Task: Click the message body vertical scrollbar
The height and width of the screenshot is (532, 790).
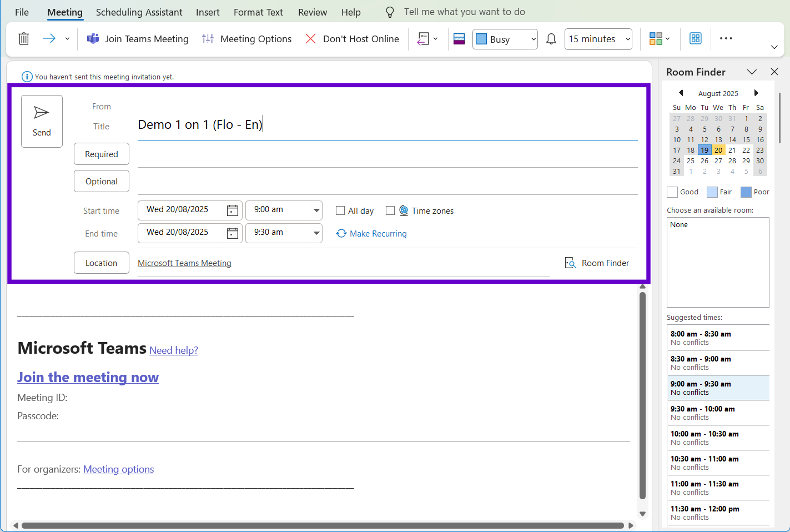Action: coord(642,395)
